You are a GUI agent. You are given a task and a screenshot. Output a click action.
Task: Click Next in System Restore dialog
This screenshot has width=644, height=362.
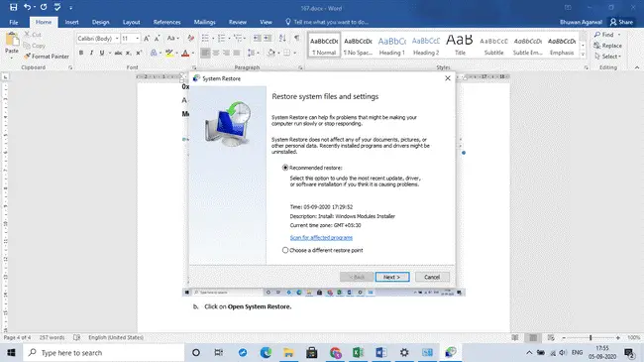coord(392,277)
